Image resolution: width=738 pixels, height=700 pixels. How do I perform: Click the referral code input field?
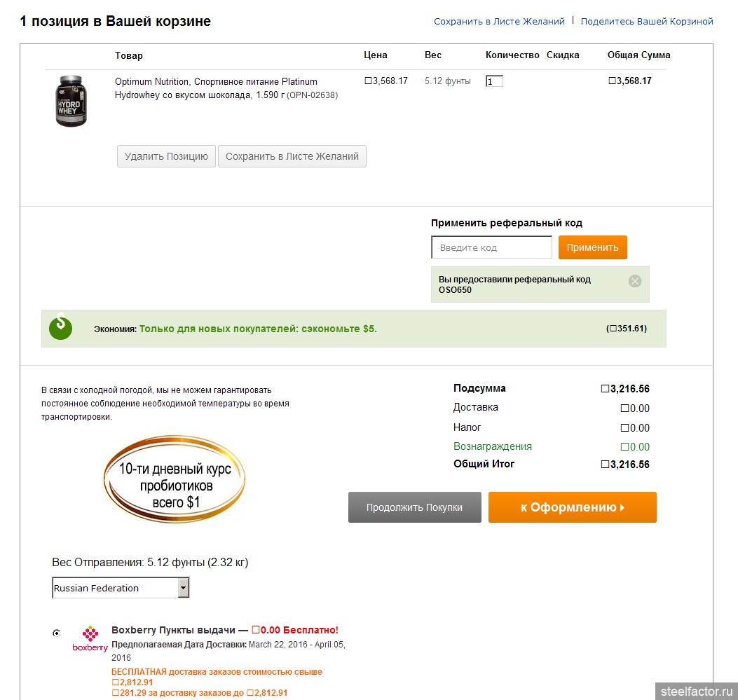(x=491, y=247)
